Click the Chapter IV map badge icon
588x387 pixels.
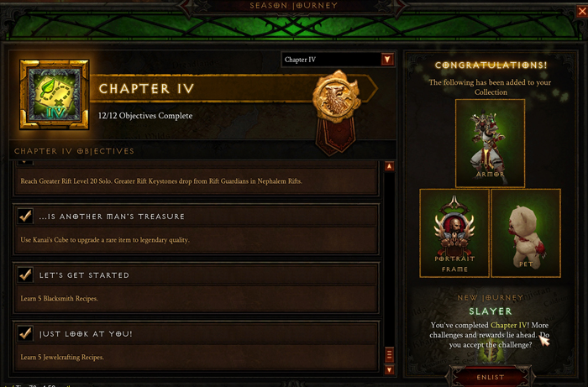point(55,94)
